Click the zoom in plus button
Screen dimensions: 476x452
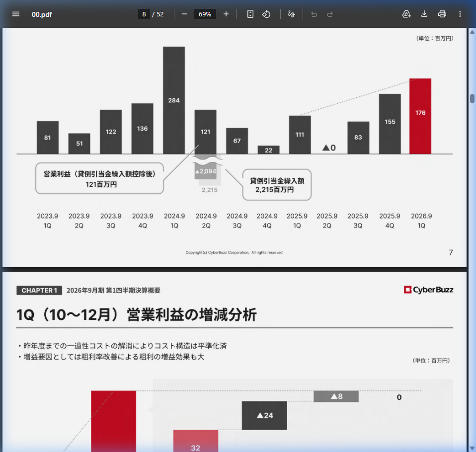pos(226,14)
